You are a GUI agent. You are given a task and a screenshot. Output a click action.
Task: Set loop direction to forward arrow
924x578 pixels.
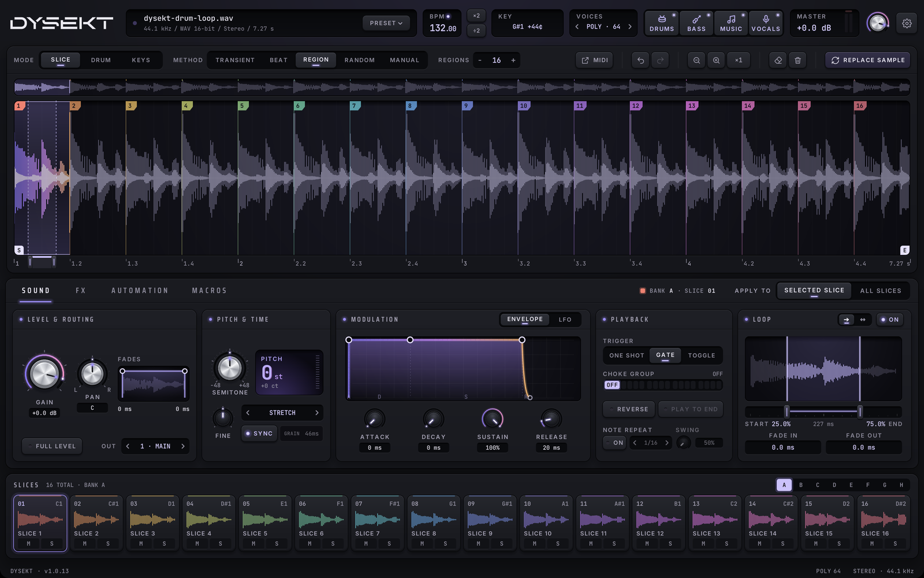click(x=847, y=320)
